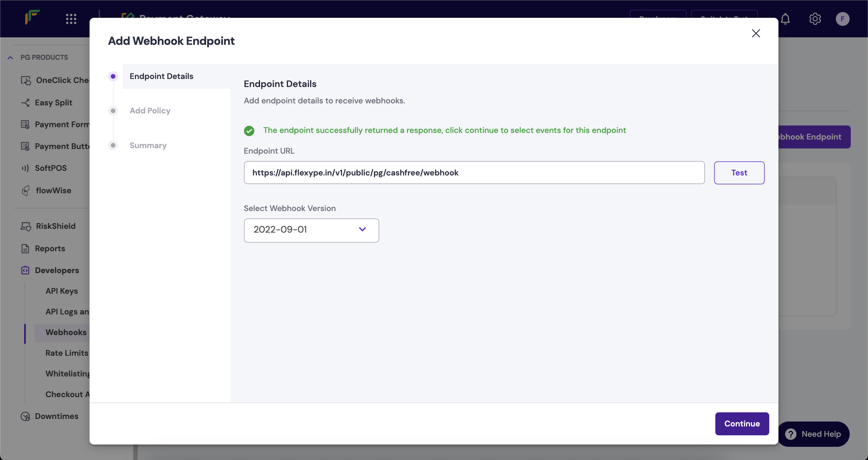This screenshot has height=460, width=868.
Task: Open settings via the gear icon
Action: (815, 19)
